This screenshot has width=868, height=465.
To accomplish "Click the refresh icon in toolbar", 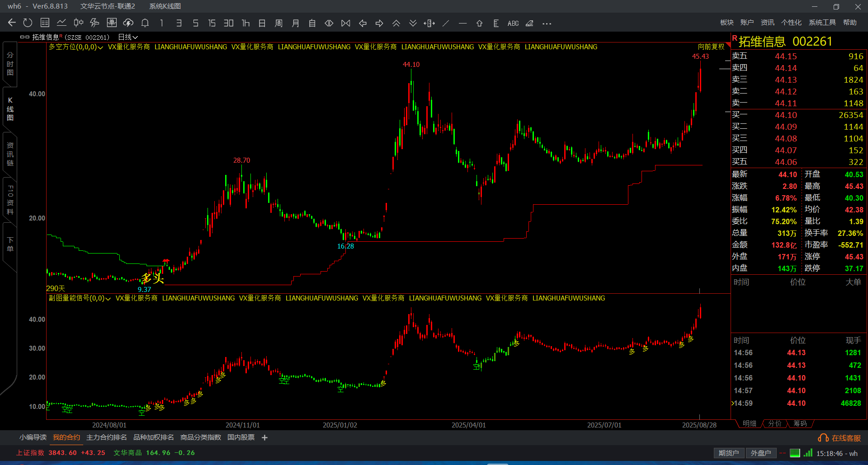I will tap(28, 23).
